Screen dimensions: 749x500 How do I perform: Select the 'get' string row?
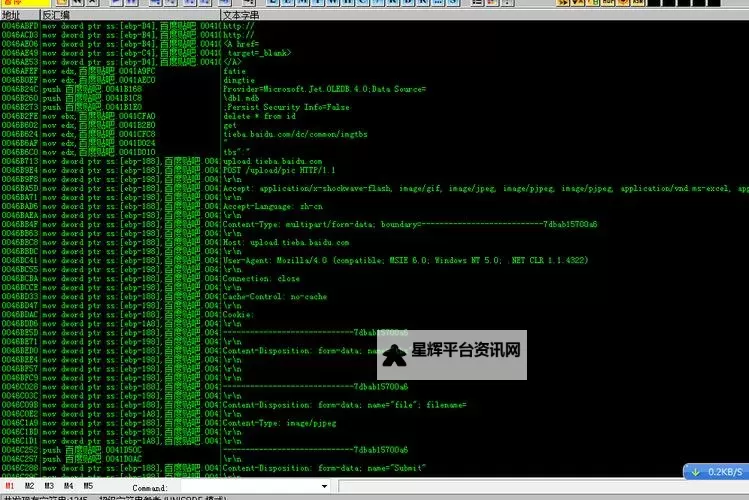coord(230,125)
